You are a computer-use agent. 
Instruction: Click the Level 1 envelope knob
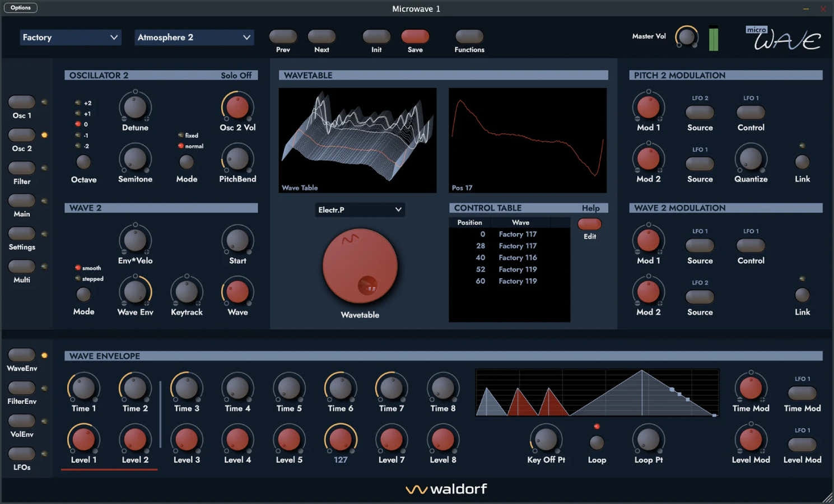pos(83,440)
